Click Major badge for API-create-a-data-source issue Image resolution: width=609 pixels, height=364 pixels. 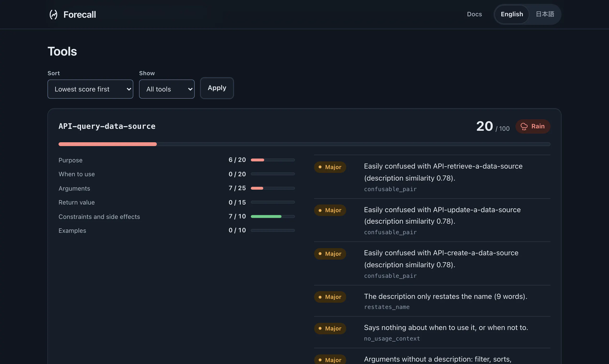[x=330, y=254]
